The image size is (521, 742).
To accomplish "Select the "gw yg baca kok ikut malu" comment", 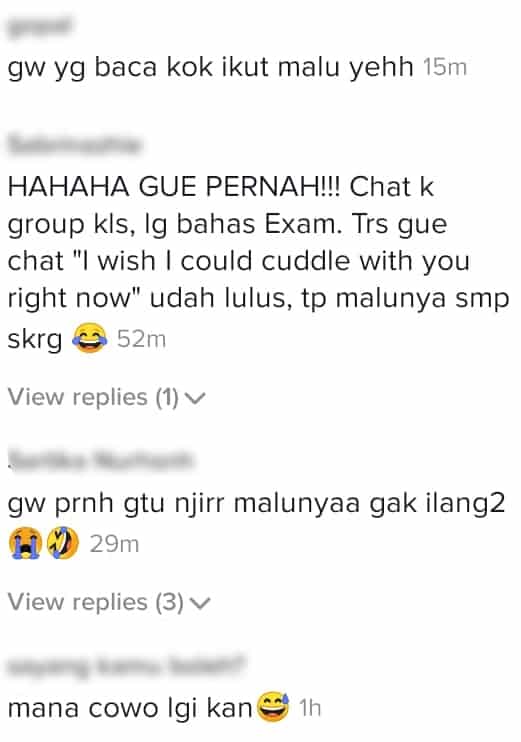I will click(211, 68).
